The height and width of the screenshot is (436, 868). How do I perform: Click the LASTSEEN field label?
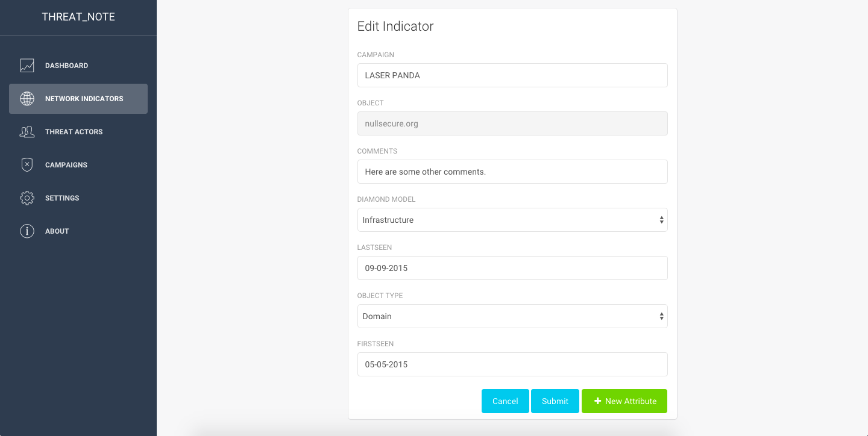pos(375,248)
